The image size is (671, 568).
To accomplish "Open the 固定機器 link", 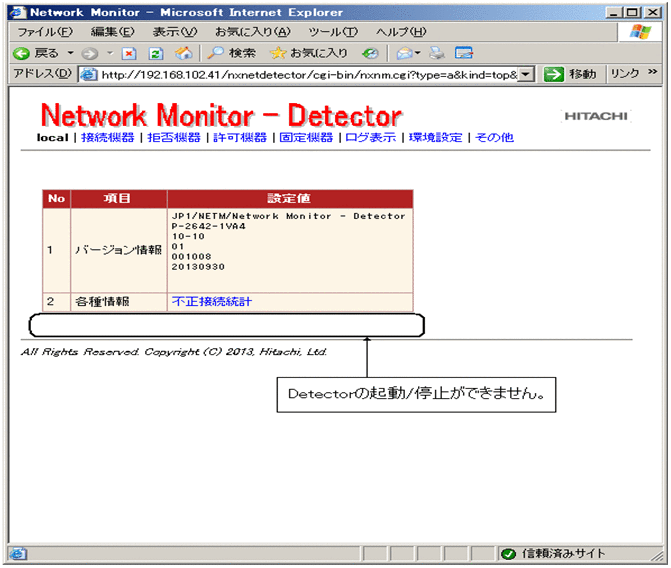I will (306, 138).
